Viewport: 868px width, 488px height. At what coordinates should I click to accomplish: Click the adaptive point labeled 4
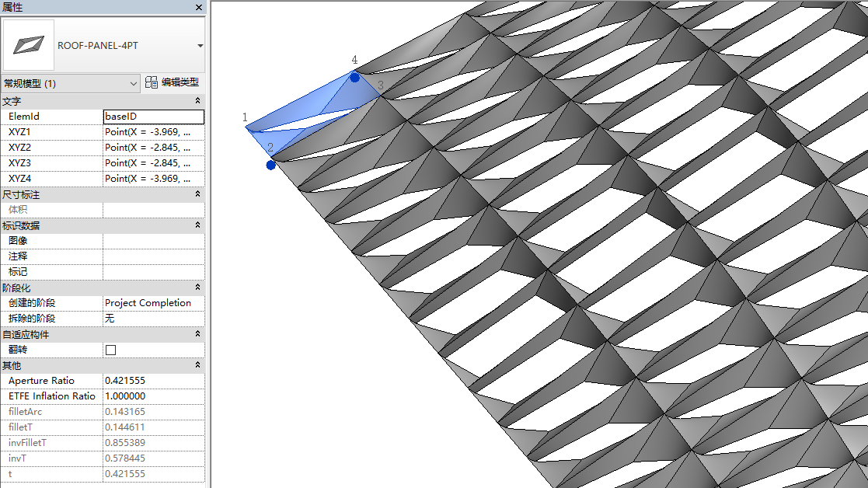355,78
